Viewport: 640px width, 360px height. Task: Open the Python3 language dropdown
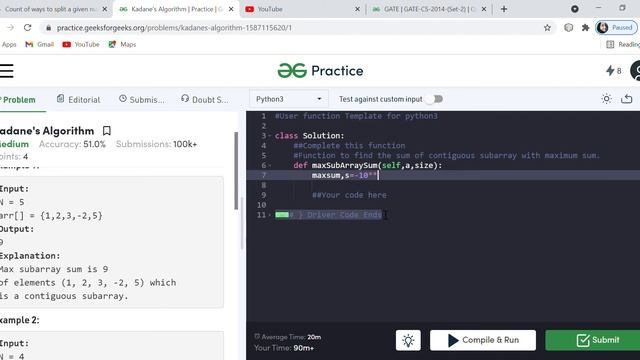coord(289,99)
